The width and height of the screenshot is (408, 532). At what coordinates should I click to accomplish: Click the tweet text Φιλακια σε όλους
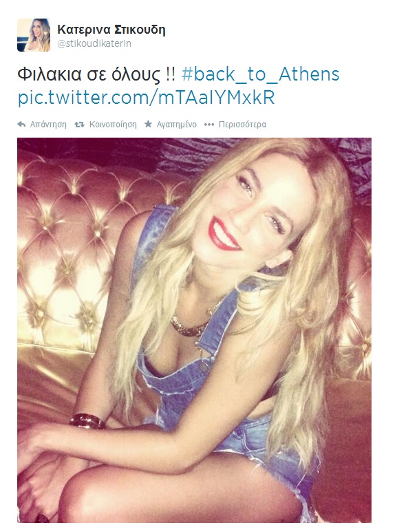coord(96,74)
